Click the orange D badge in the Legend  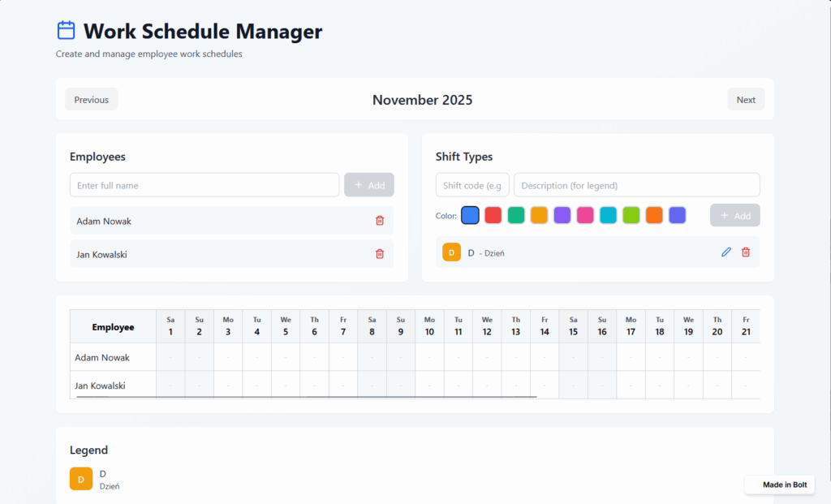pyautogui.click(x=80, y=479)
